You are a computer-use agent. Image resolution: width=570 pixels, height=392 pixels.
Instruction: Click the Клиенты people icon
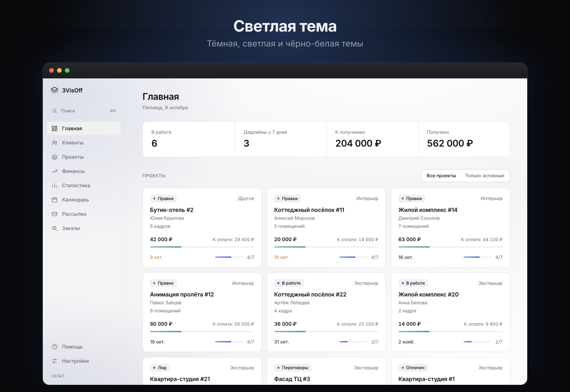click(x=54, y=143)
